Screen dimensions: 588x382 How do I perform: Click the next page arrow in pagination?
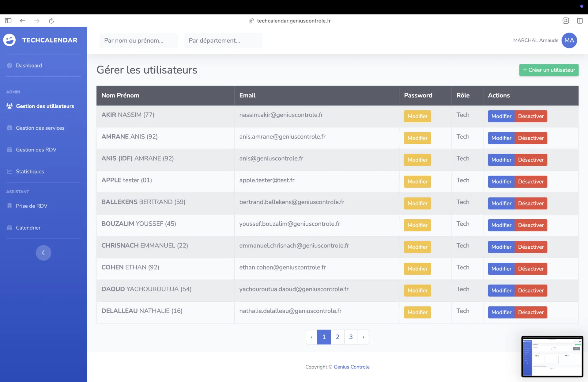coord(363,337)
